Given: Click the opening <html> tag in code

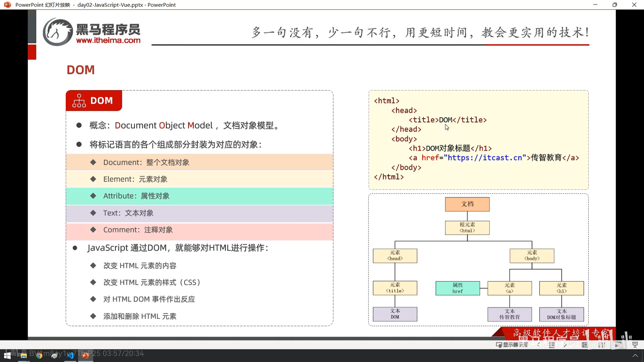Looking at the screenshot, I should [387, 101].
